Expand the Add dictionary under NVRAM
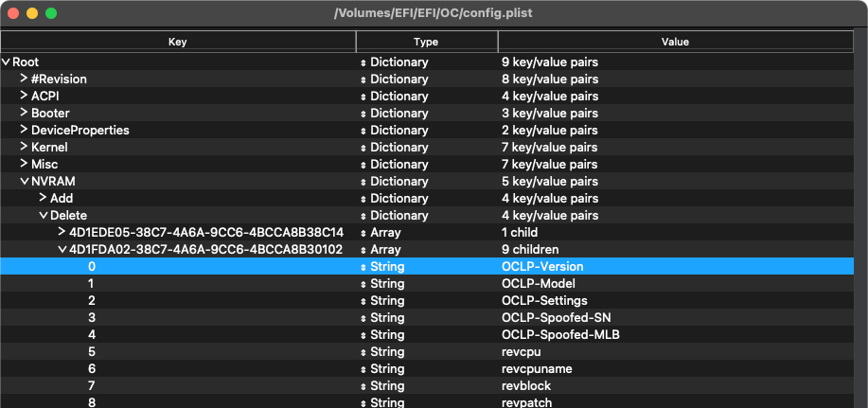This screenshot has width=868, height=408. tap(43, 199)
